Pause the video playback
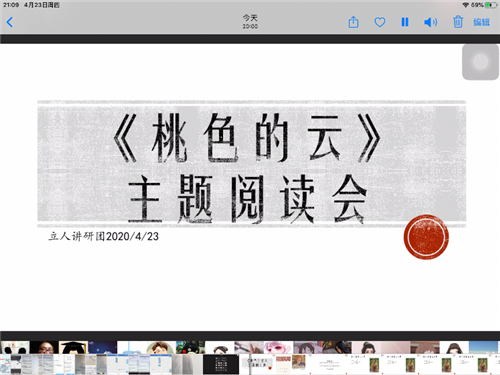 [x=405, y=22]
